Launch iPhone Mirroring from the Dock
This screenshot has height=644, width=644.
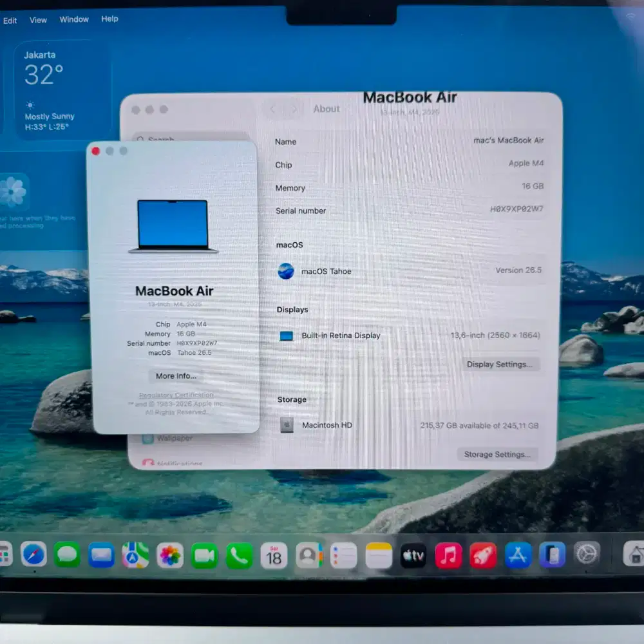pos(553,555)
